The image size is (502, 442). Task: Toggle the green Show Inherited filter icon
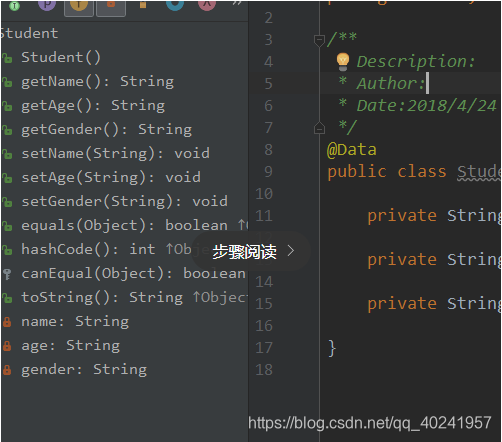(14, 6)
